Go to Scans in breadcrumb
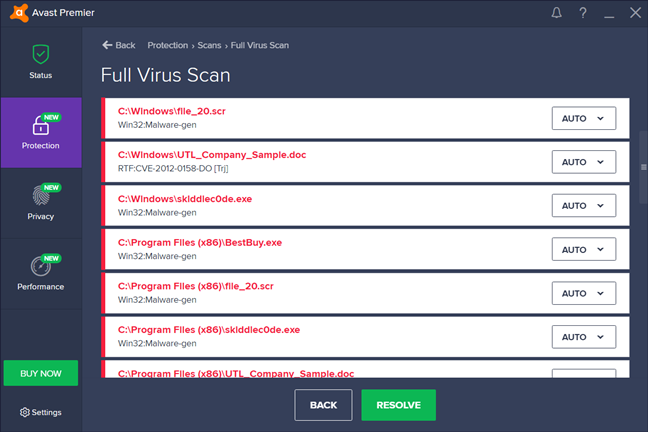This screenshot has height=432, width=648. (209, 45)
